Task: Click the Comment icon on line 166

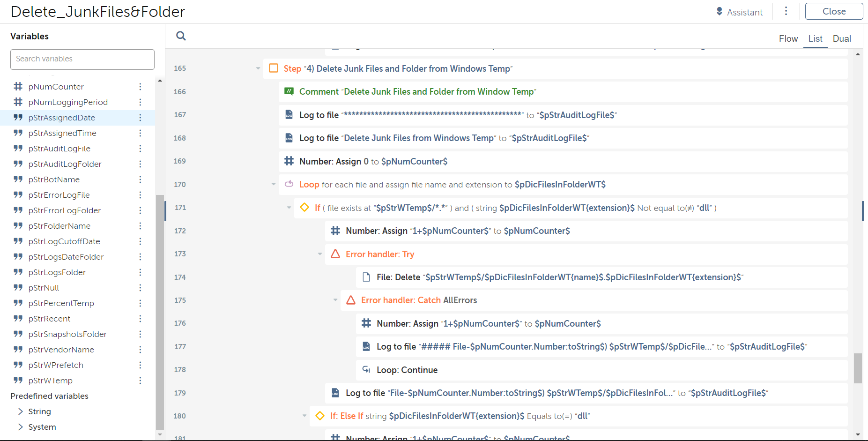Action: point(289,91)
